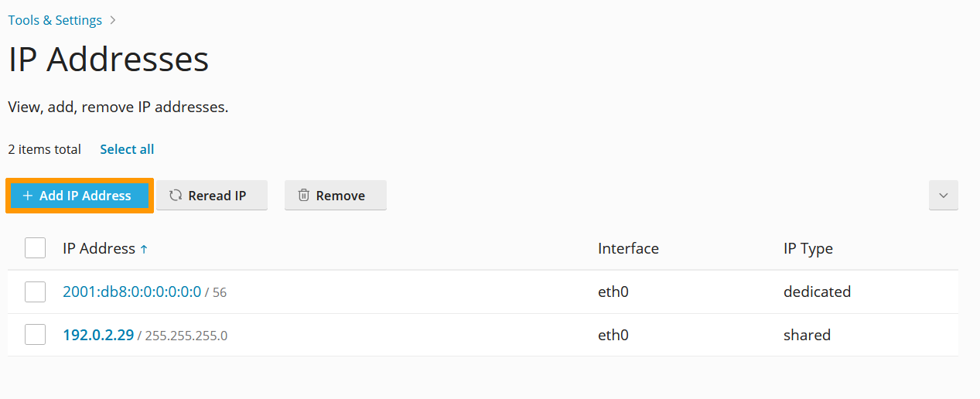
Task: Click the IP Type column header
Action: point(808,248)
